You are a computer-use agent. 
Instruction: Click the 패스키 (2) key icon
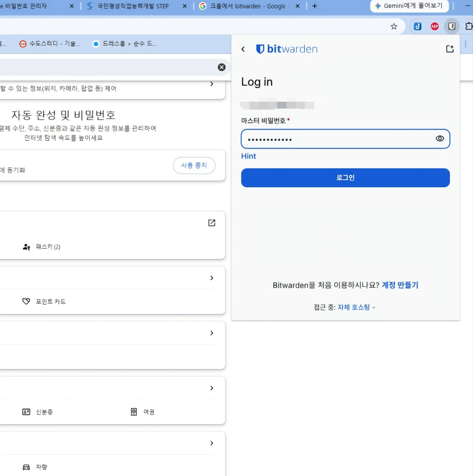26,247
